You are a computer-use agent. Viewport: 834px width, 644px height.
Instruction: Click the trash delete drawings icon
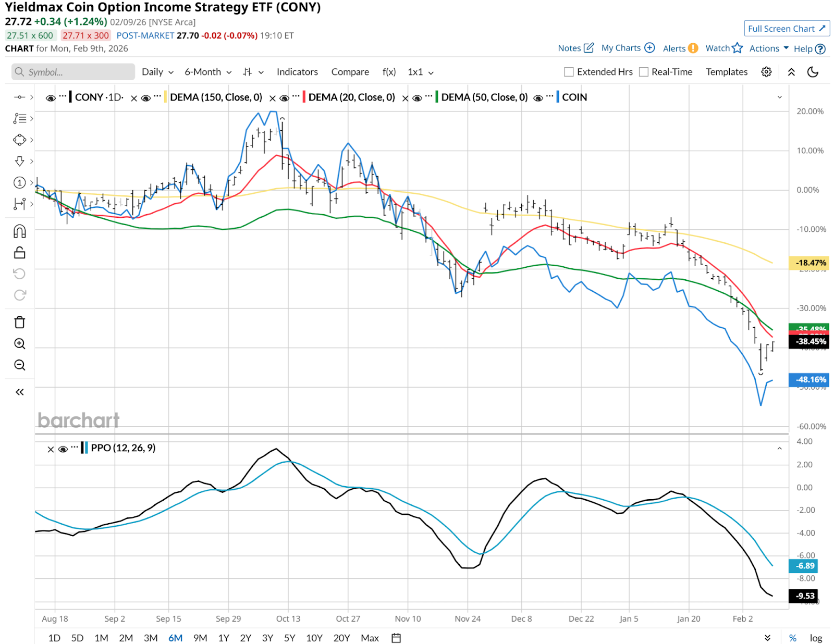click(x=19, y=323)
